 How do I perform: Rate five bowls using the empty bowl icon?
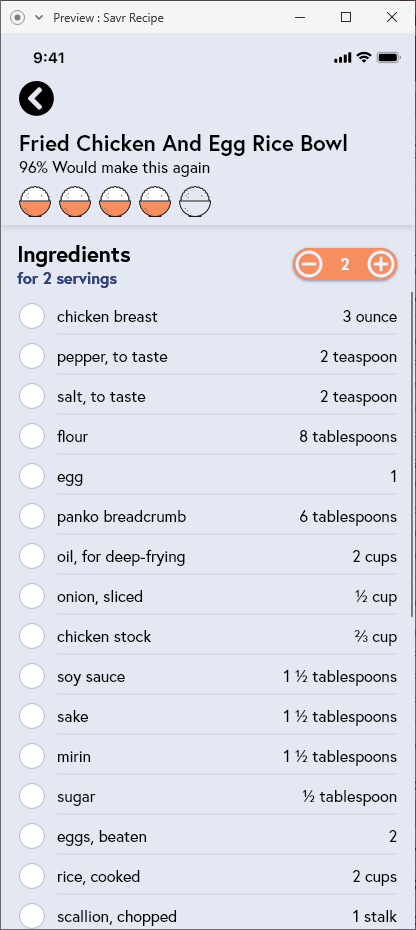tap(195, 202)
